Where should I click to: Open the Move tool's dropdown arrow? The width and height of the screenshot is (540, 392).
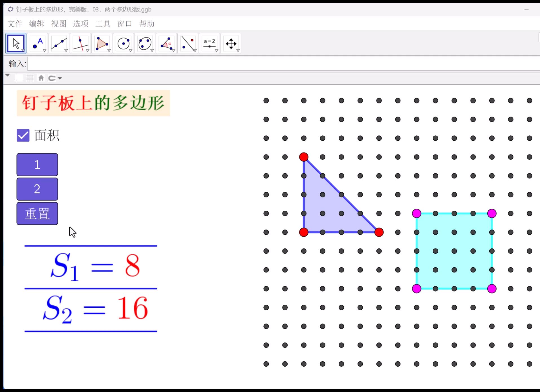click(23, 51)
